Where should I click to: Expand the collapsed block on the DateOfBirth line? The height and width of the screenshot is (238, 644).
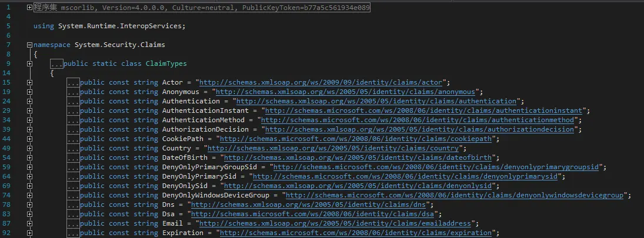click(x=29, y=158)
